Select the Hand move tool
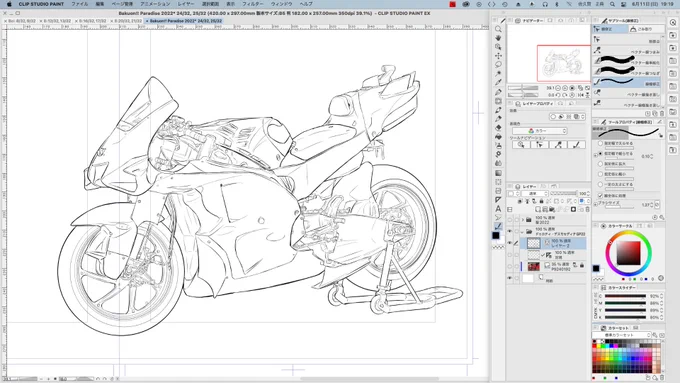This screenshot has width=680, height=383. point(498,38)
